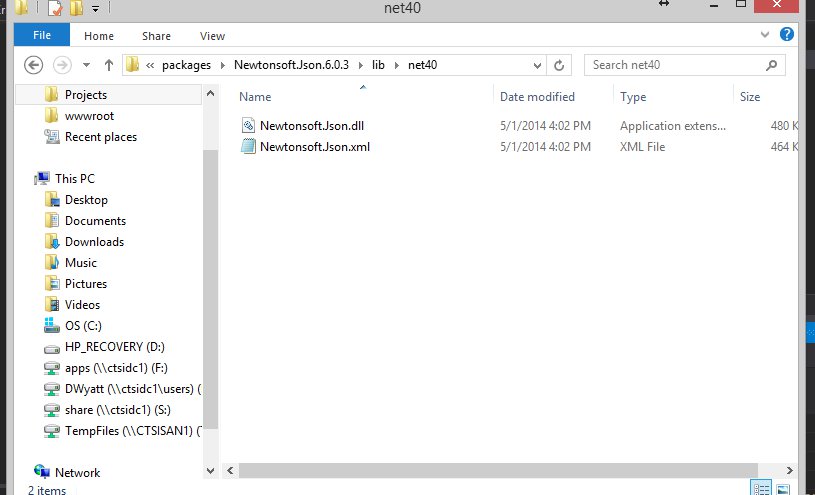Switch to Details view layout
This screenshot has width=815, height=495.
point(761,488)
